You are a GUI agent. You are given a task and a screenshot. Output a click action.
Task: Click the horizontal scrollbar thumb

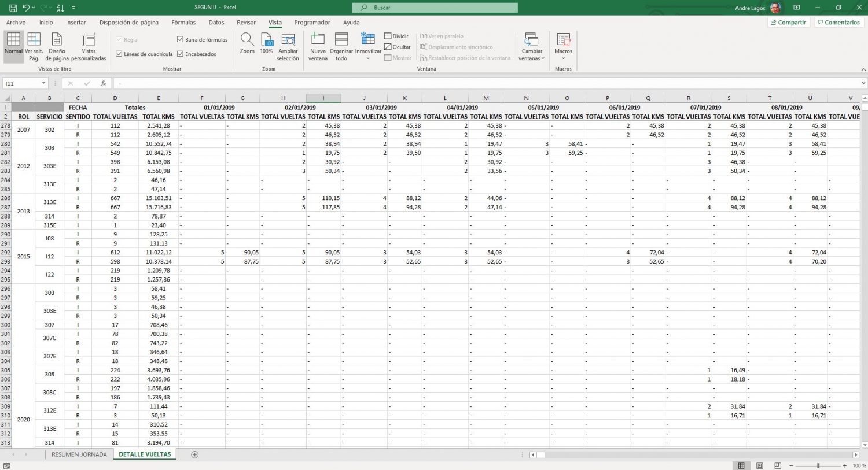click(541, 455)
